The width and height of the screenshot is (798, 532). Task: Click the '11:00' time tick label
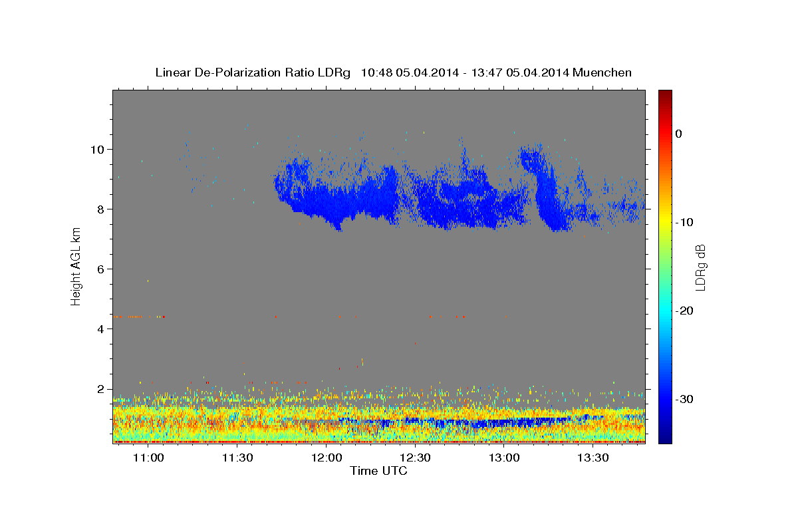click(x=149, y=458)
